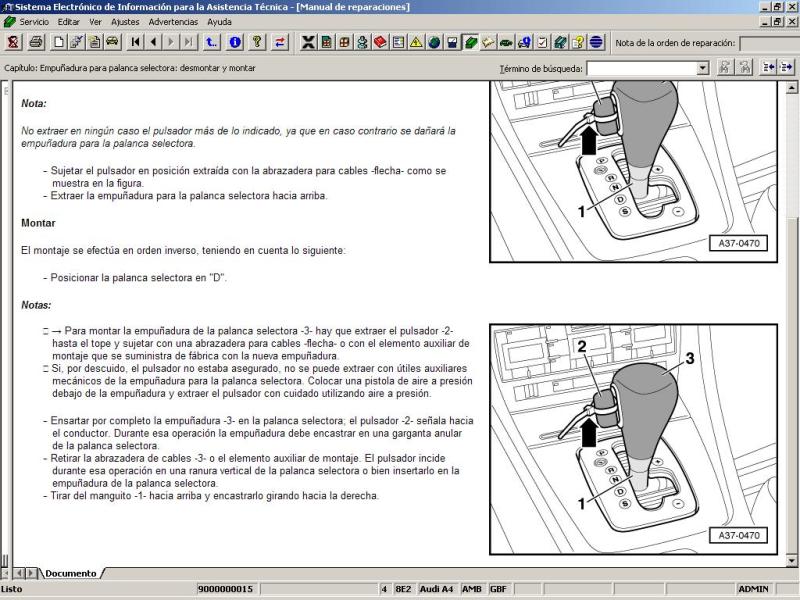Screen dimensions: 800x600
Task: Open the Servicio menu
Action: pos(34,22)
